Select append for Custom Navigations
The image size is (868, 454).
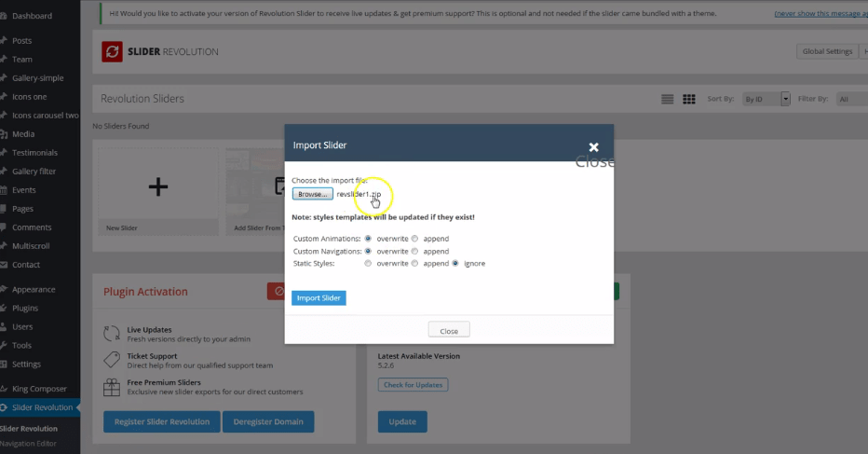pos(415,251)
